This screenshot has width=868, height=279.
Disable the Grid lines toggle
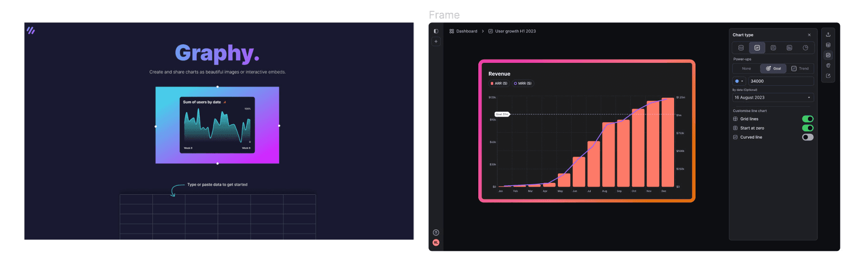tap(807, 119)
